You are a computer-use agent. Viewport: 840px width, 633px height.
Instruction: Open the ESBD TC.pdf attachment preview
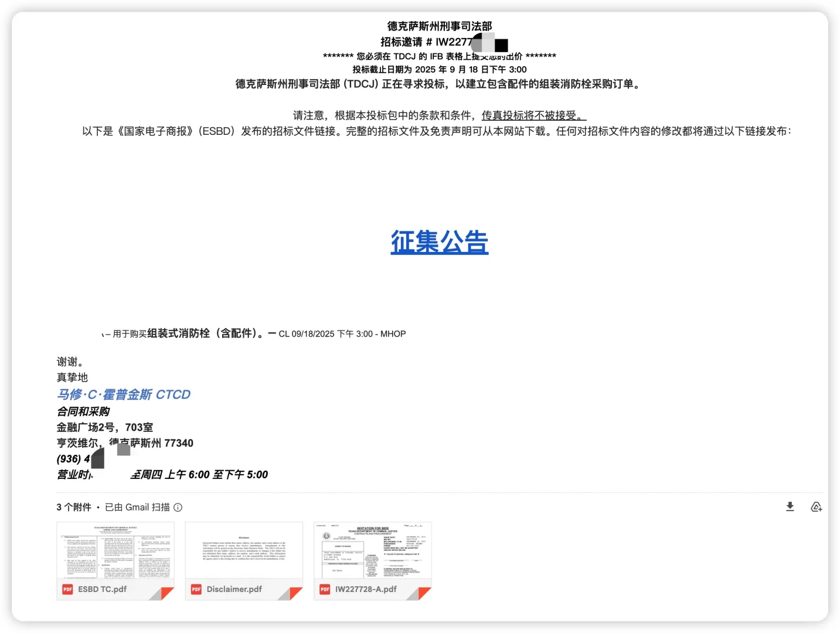click(115, 551)
